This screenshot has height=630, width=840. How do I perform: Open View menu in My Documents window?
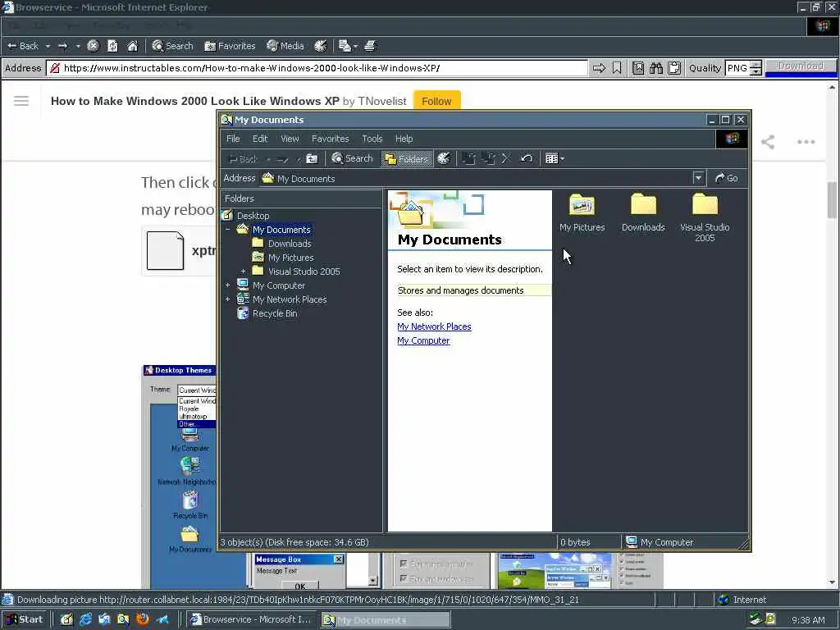click(290, 139)
